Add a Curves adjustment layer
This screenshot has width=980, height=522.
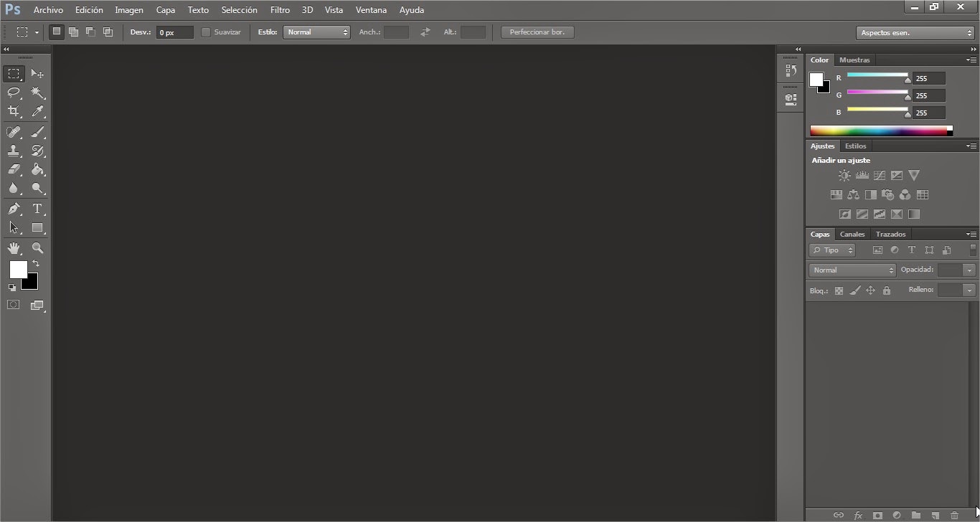pos(880,175)
